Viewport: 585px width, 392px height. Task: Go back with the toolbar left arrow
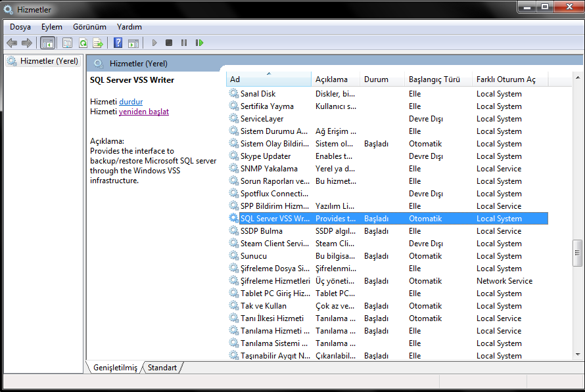pyautogui.click(x=12, y=43)
